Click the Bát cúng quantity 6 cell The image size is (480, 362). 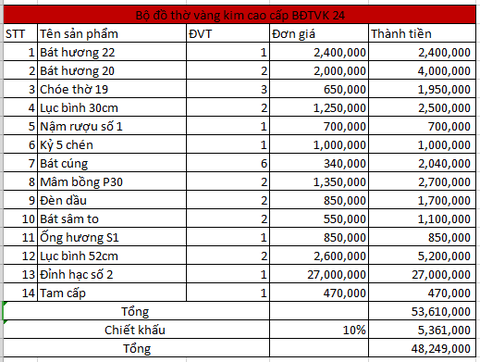click(x=228, y=163)
